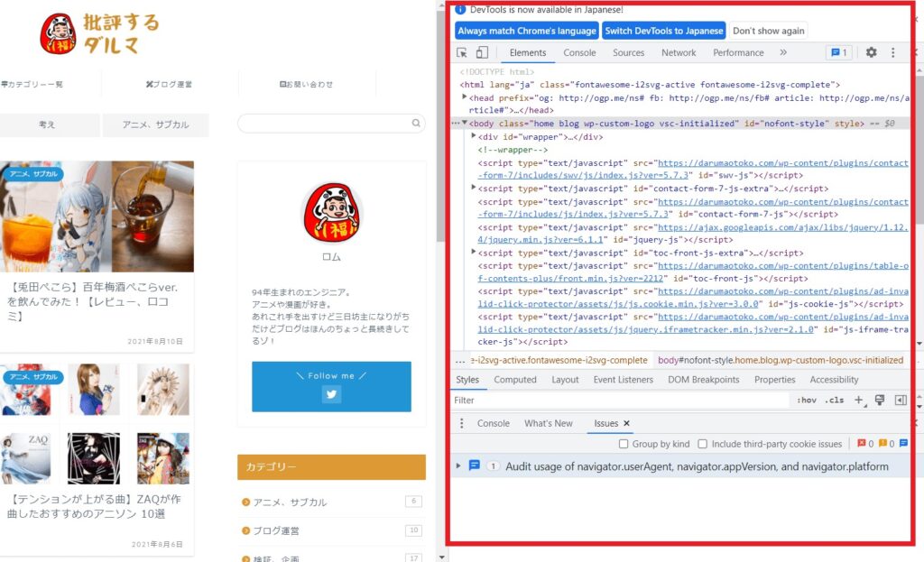Open the jquery.min.js script src link
This screenshot has height=562, width=924.
pos(693,234)
